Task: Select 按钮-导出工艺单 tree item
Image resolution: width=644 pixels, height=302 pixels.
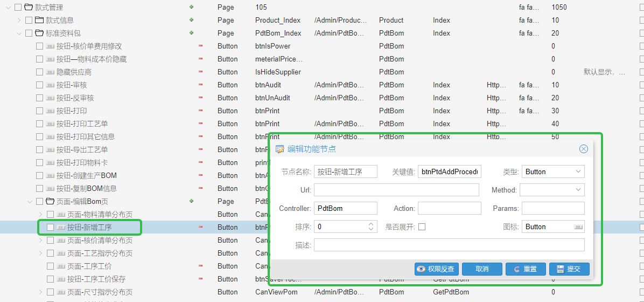Action: point(86,149)
